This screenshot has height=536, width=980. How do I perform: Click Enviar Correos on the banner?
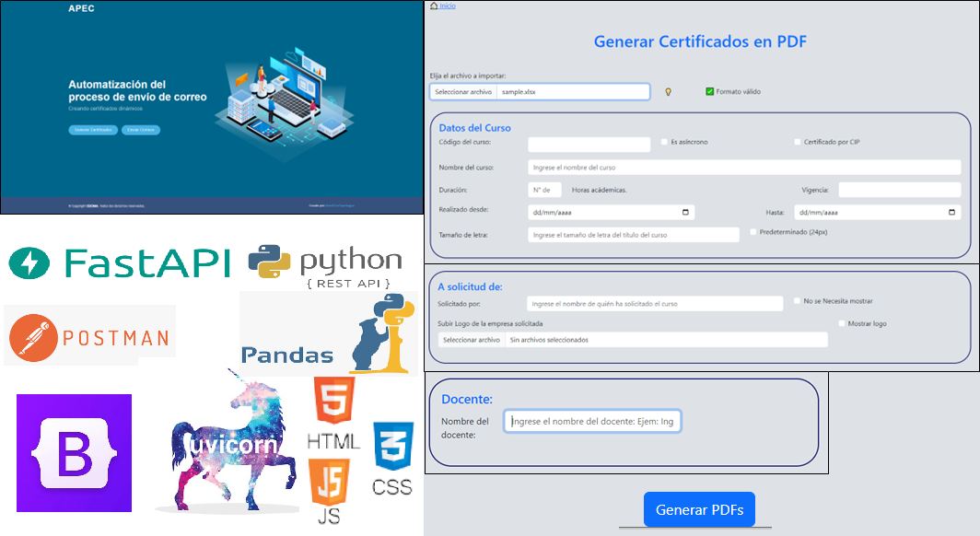[x=141, y=130]
